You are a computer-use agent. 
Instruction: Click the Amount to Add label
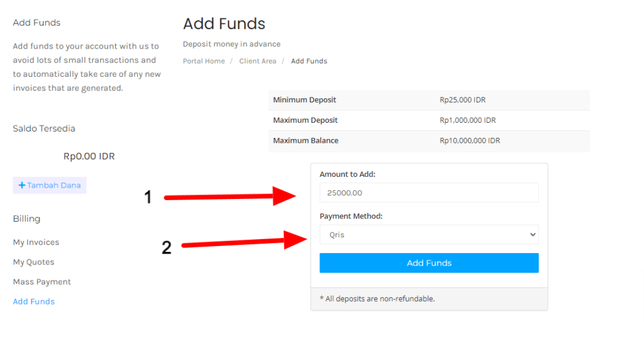click(x=347, y=174)
